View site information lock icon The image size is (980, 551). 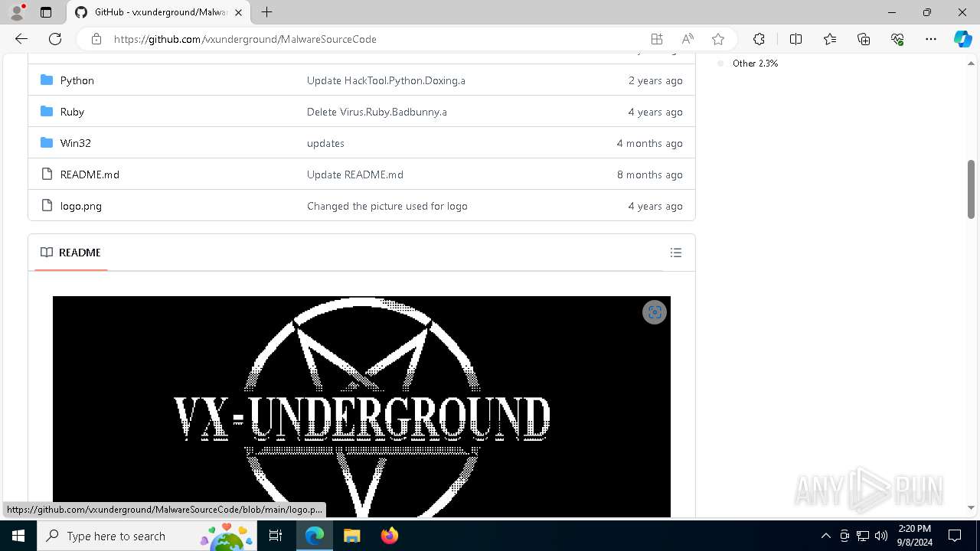click(x=96, y=39)
